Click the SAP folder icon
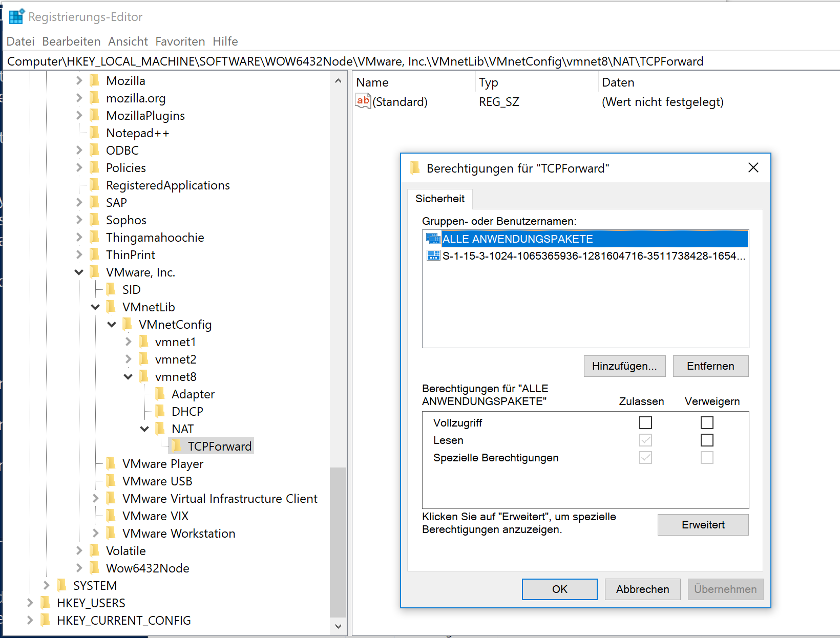 click(94, 203)
